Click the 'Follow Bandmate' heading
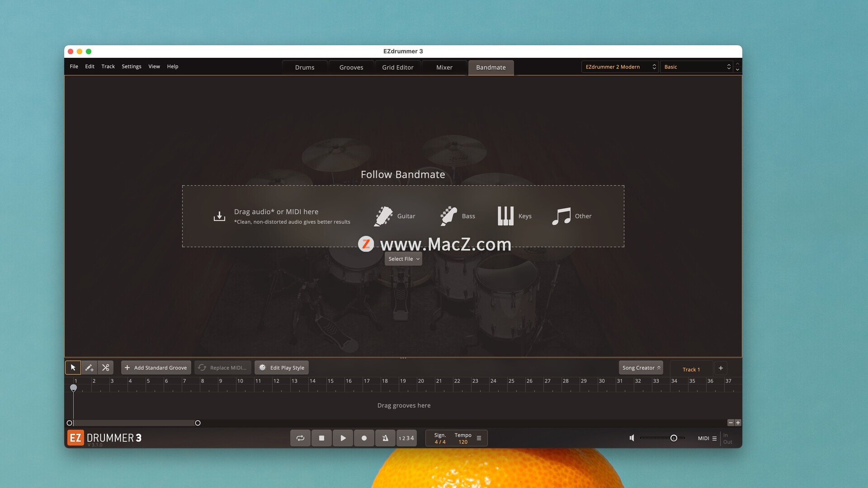This screenshot has width=868, height=488. (x=403, y=174)
